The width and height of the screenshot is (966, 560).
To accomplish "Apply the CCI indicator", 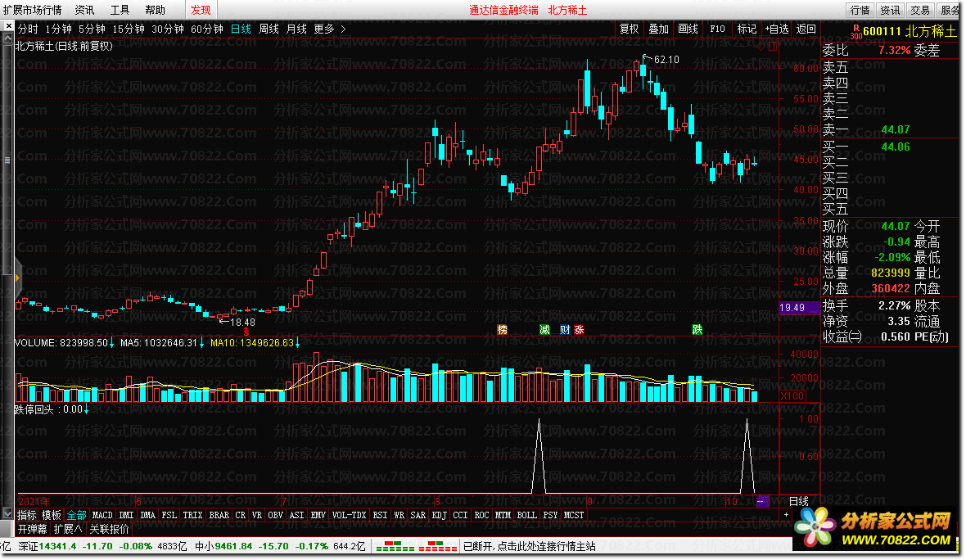I will [x=459, y=515].
